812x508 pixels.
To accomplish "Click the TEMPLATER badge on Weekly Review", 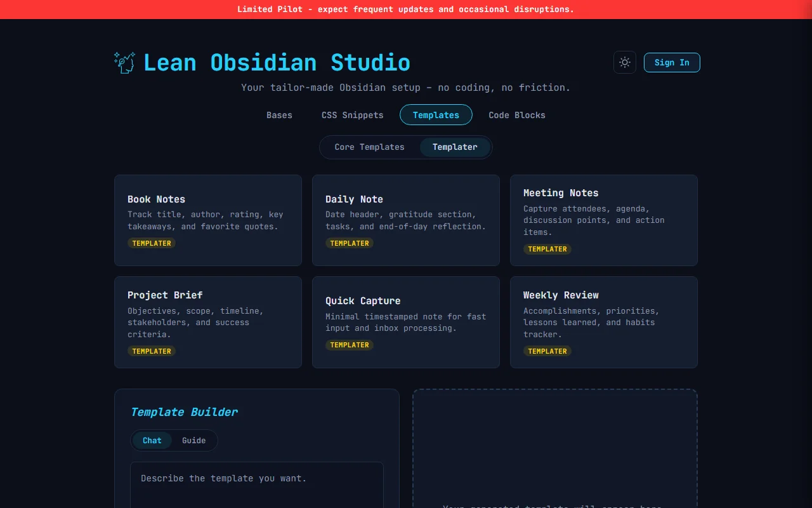I will point(547,351).
